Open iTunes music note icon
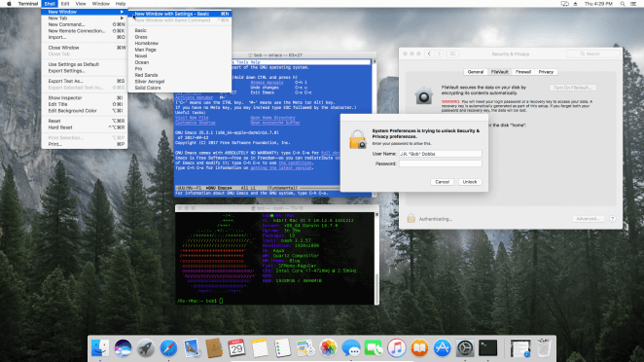The width and height of the screenshot is (644, 362). 396,348
